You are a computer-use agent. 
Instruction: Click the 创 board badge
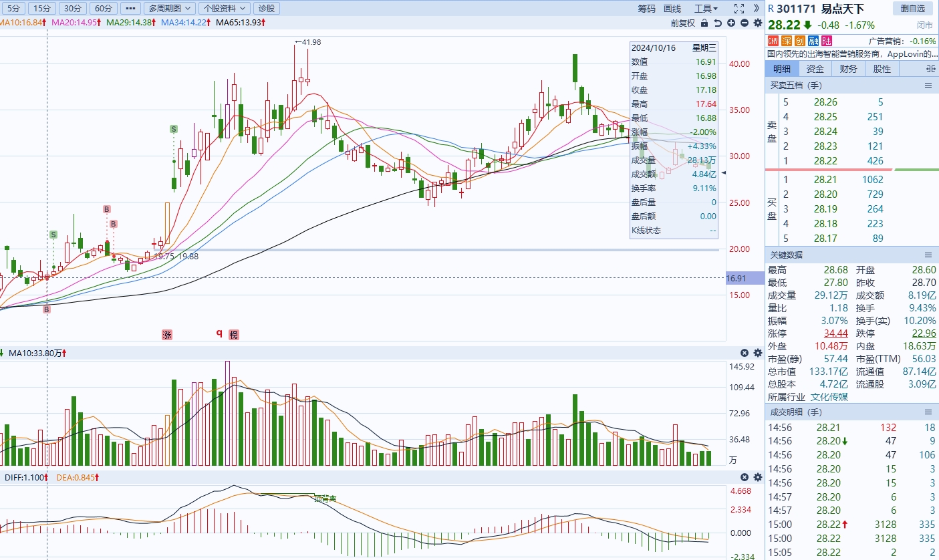[x=801, y=41]
